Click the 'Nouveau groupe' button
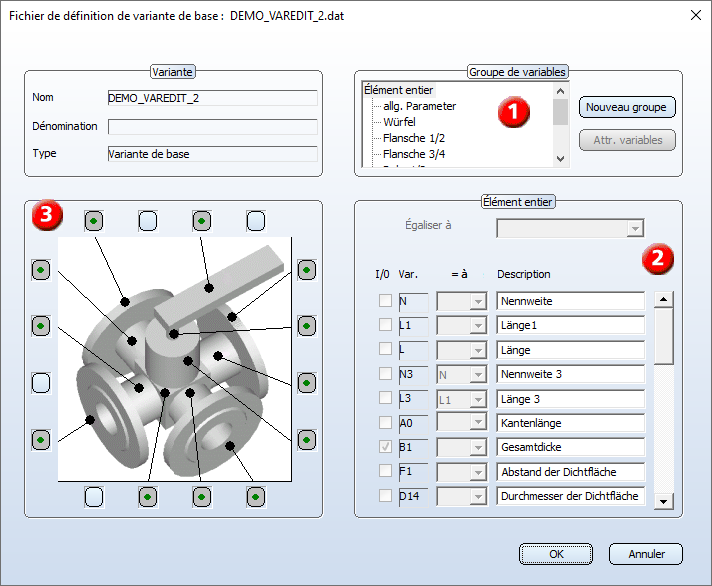Viewport: 712px width, 586px height. pos(627,107)
